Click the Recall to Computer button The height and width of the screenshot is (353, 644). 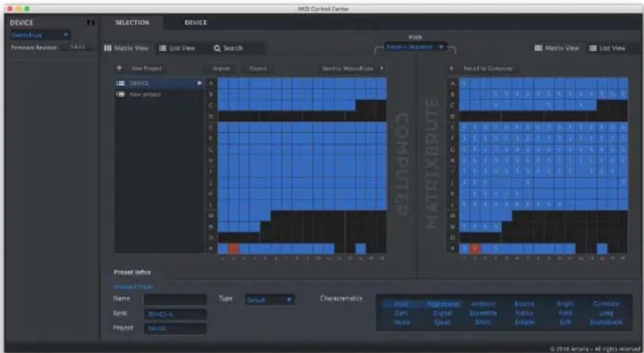(x=485, y=69)
